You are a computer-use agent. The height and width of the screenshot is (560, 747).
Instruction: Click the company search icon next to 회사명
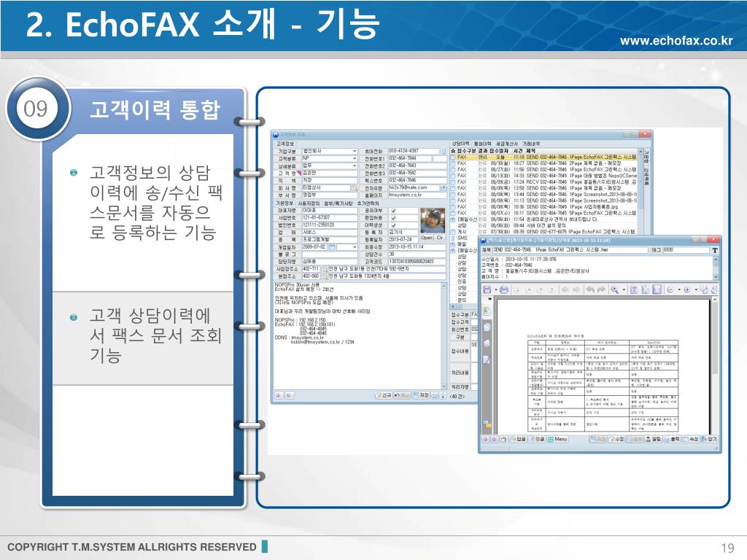tap(355, 188)
